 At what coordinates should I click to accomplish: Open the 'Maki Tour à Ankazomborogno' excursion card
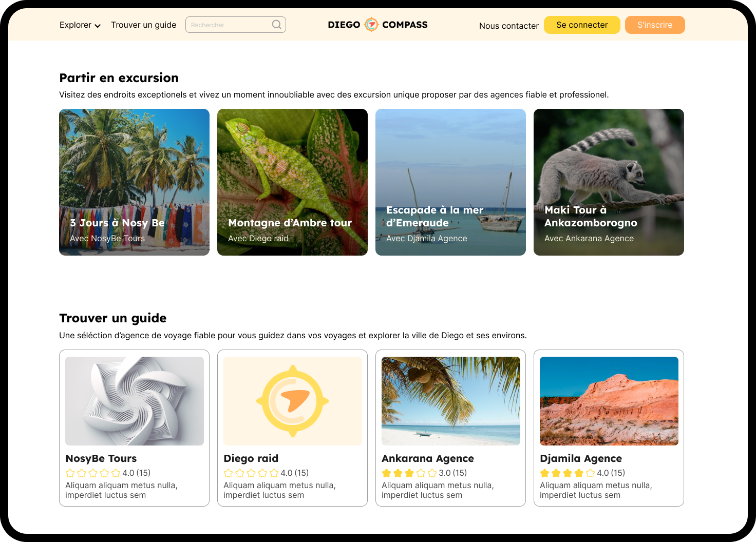pos(609,182)
